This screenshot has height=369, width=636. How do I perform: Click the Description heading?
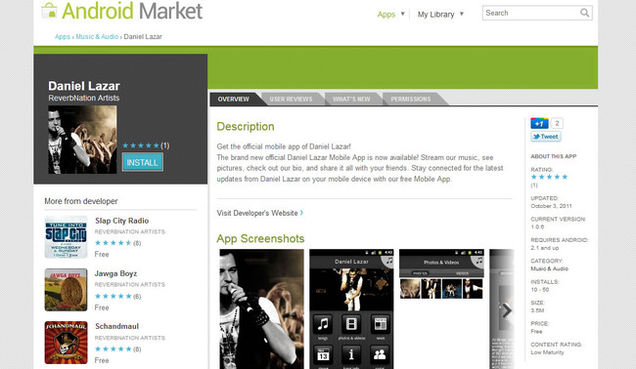click(x=245, y=127)
